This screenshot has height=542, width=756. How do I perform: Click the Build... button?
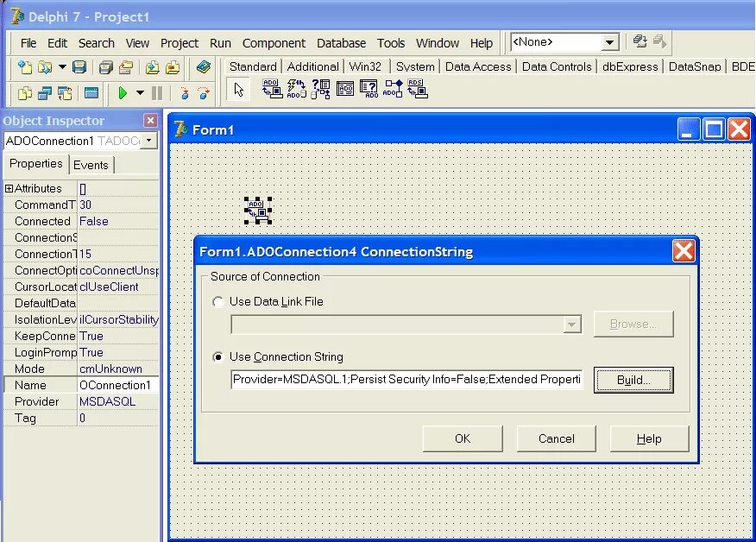pyautogui.click(x=633, y=380)
